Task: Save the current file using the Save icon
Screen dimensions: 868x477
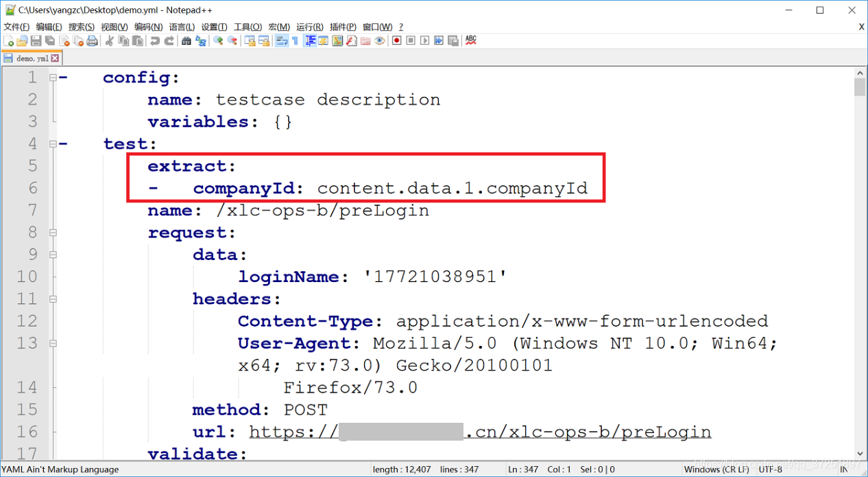Action: pos(36,41)
